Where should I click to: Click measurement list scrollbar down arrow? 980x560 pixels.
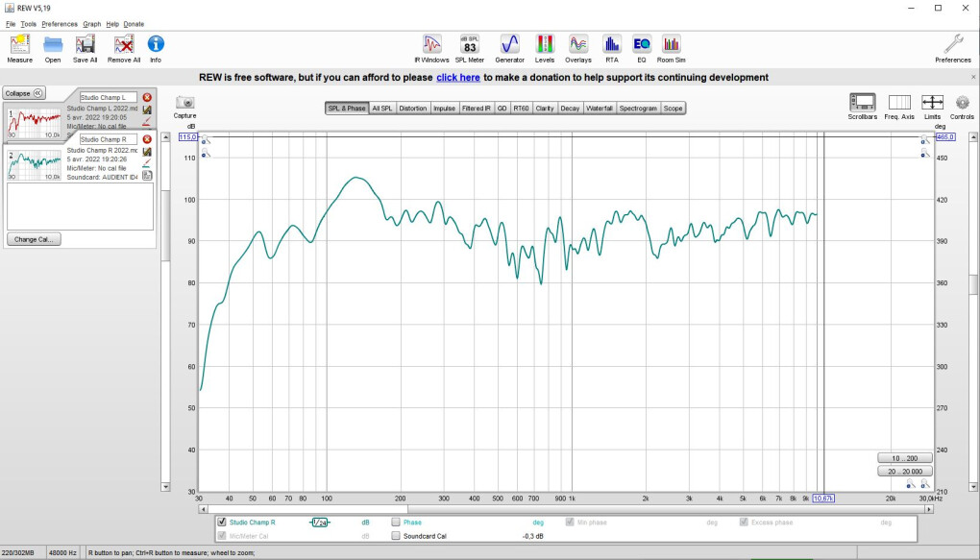[x=165, y=486]
